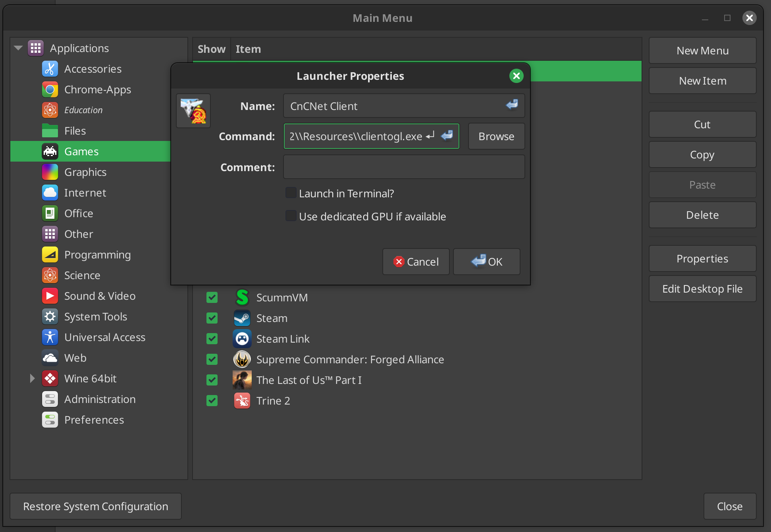
Task: Click the Universal Access category icon
Action: point(50,337)
